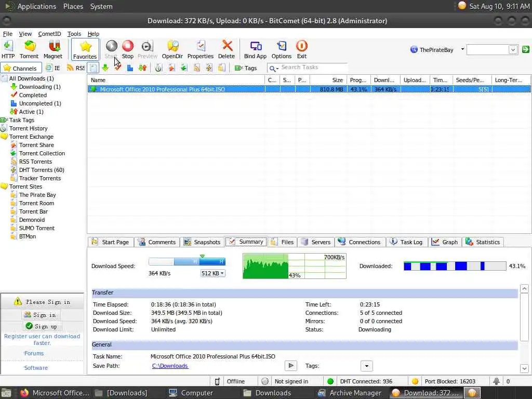Exit BitComet using toolbar icon
Image resolution: width=532 pixels, height=399 pixels.
(x=302, y=49)
